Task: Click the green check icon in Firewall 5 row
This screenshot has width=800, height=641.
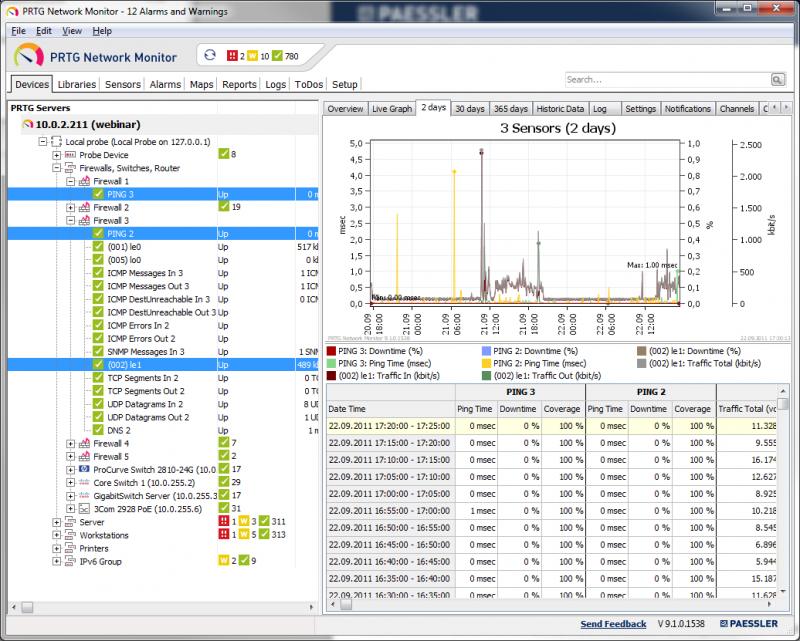Action: [x=223, y=455]
